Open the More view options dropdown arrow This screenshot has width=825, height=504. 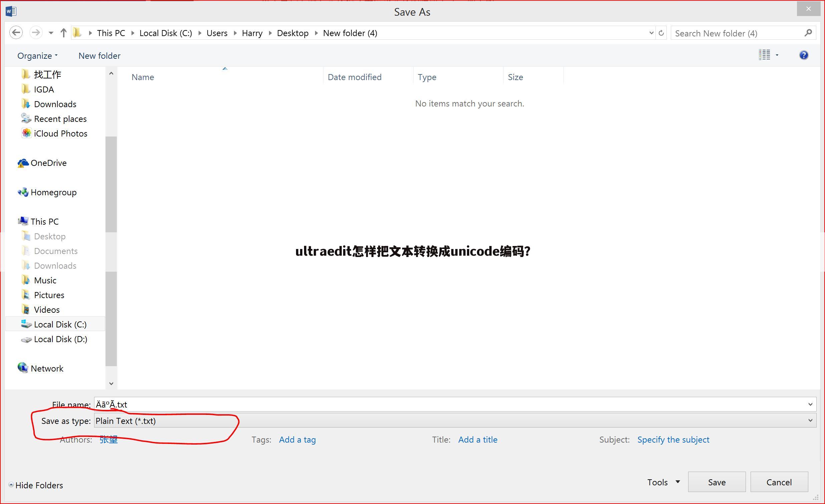point(777,55)
